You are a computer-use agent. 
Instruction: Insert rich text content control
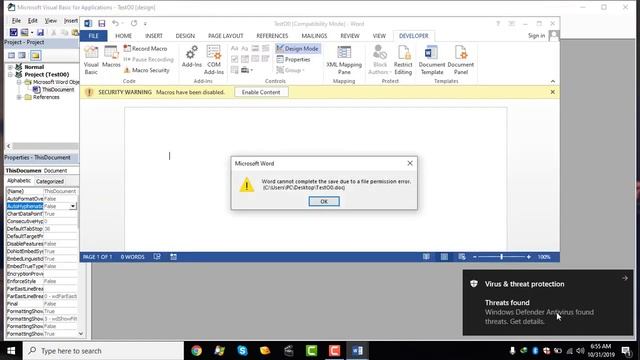234,49
